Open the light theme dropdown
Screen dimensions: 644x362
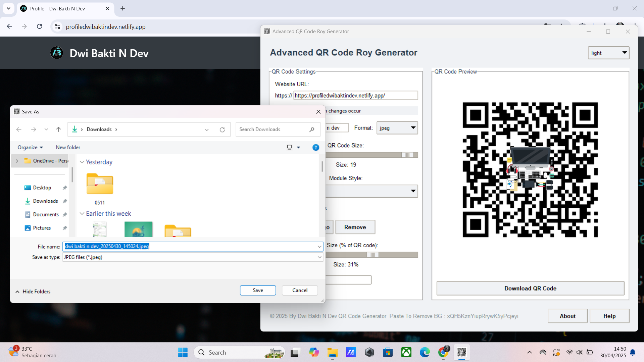click(x=608, y=53)
